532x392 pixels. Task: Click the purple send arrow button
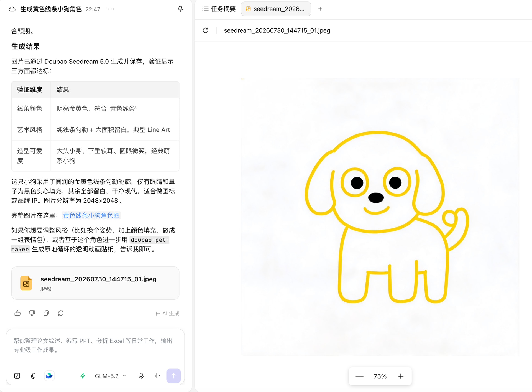point(173,376)
